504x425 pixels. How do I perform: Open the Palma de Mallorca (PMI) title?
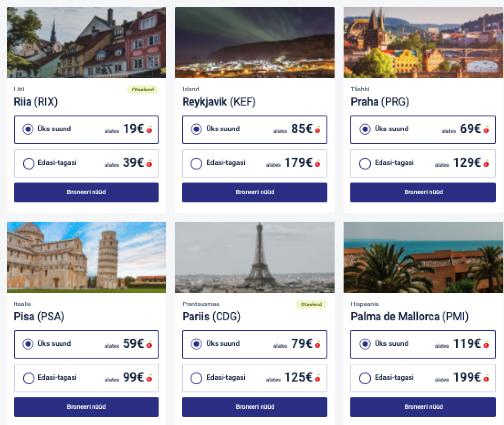click(409, 317)
